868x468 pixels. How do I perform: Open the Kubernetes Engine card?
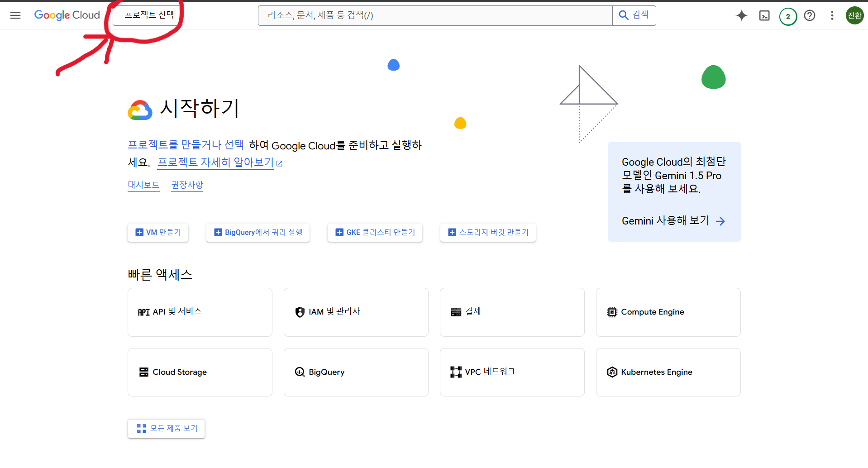[668, 372]
